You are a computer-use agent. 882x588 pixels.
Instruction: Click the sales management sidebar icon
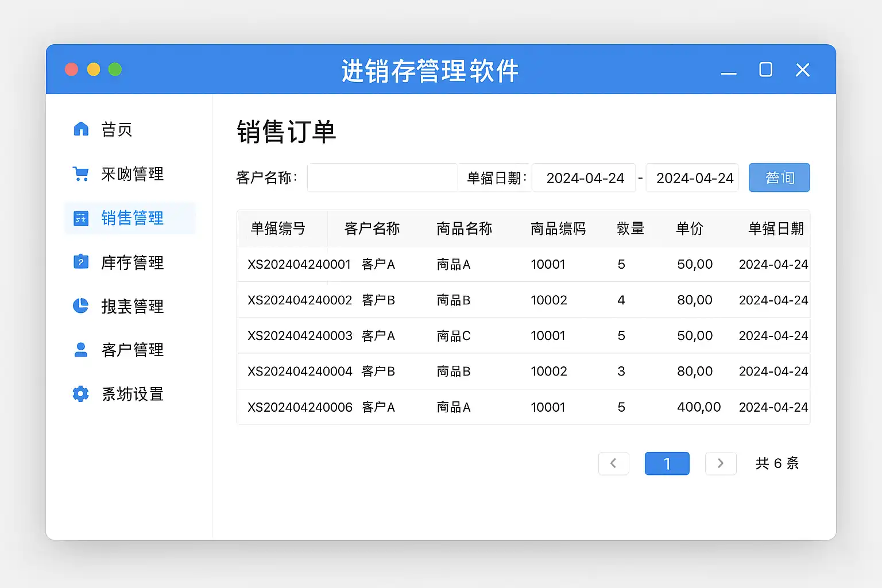[x=81, y=218]
